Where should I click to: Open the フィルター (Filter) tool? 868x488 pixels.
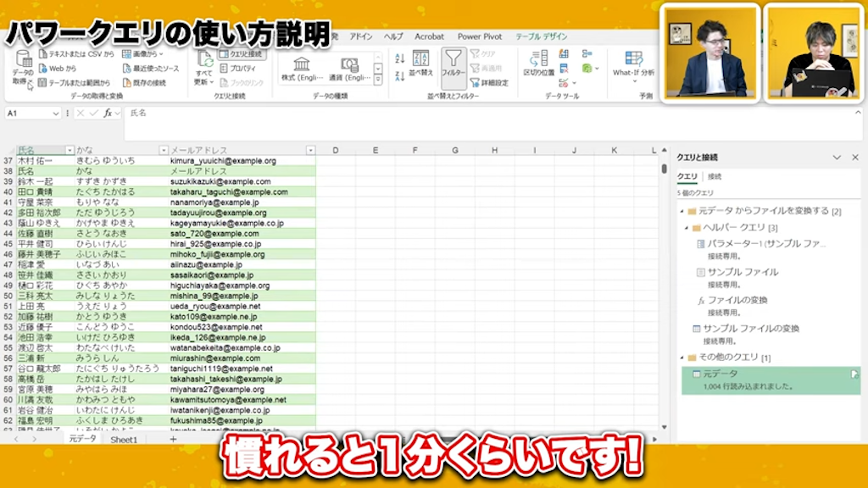453,68
